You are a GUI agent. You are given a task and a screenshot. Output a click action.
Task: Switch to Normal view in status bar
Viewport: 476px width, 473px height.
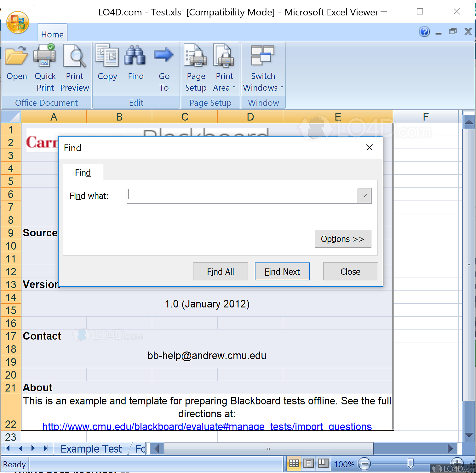click(x=294, y=464)
